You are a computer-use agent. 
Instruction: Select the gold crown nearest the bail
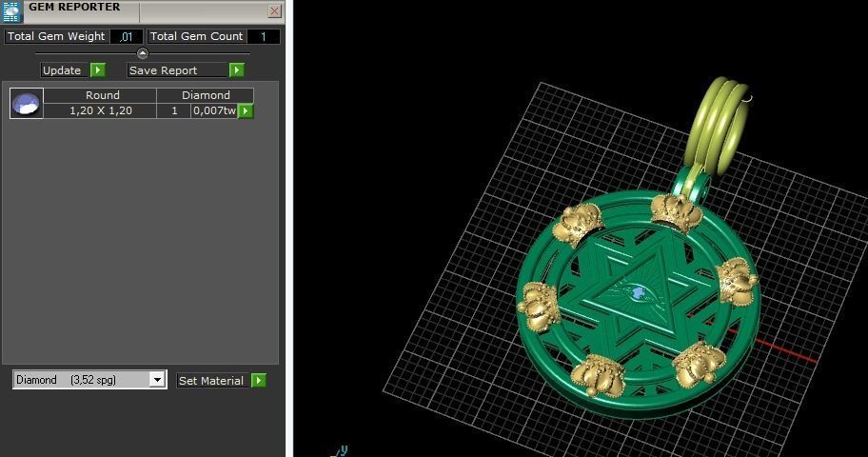675,211
